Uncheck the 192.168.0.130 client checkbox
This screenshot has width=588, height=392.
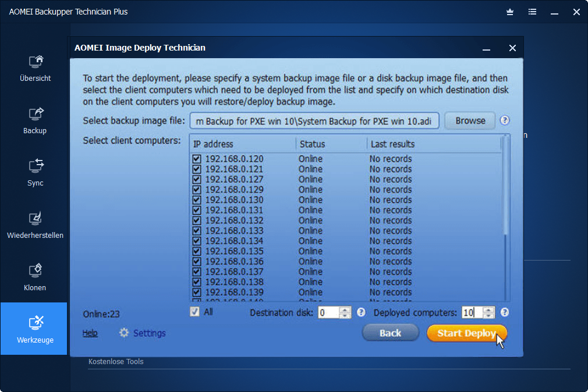point(197,199)
